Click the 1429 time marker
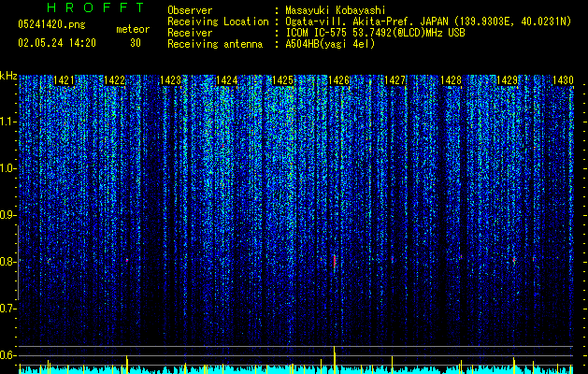Viewport: 588px width, 374px height. pos(507,80)
